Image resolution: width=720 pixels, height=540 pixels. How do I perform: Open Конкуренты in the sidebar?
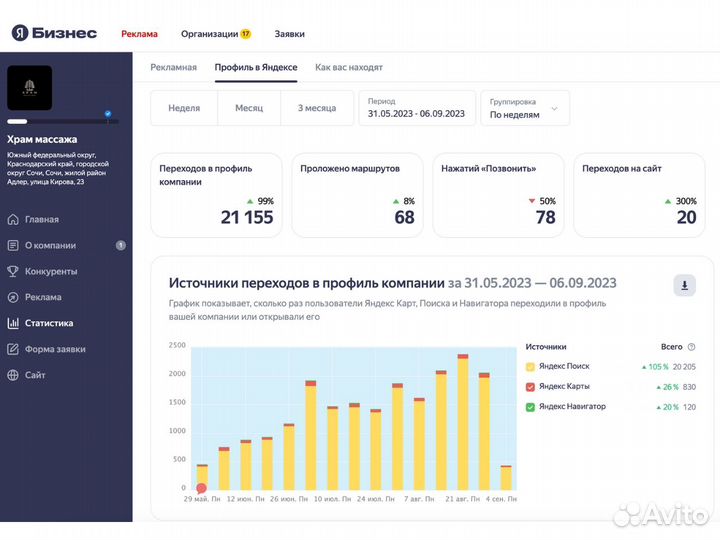point(51,271)
